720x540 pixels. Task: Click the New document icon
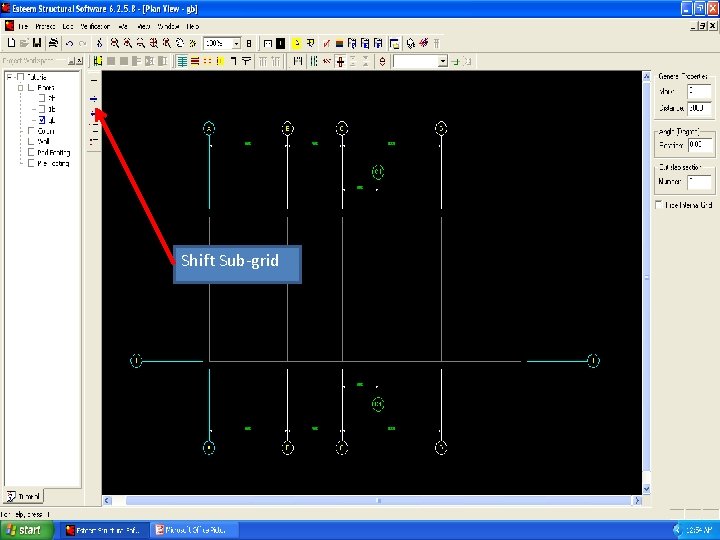pyautogui.click(x=11, y=43)
